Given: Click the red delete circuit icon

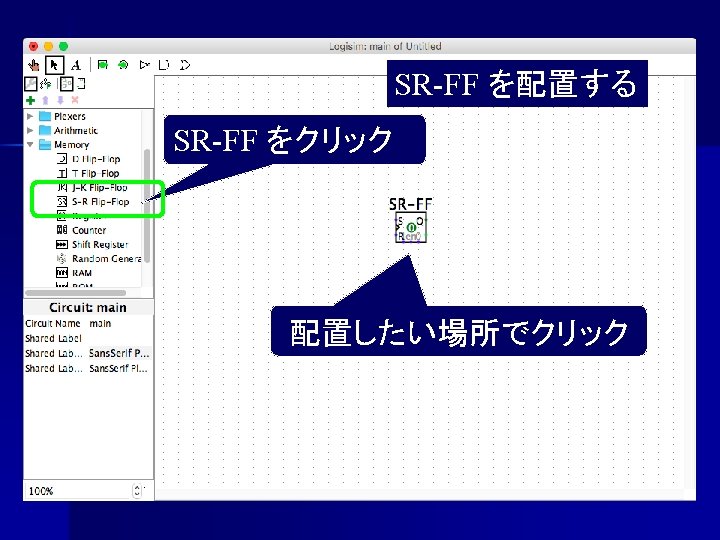Looking at the screenshot, I should pos(75,100).
